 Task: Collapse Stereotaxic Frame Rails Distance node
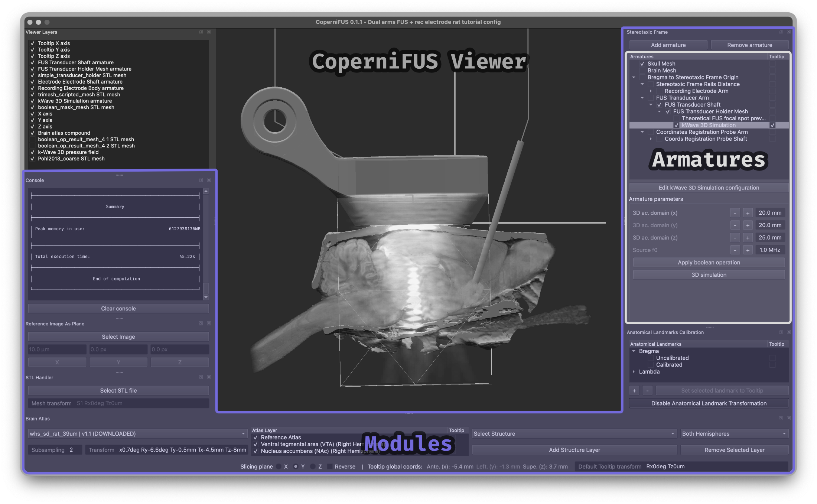[642, 84]
